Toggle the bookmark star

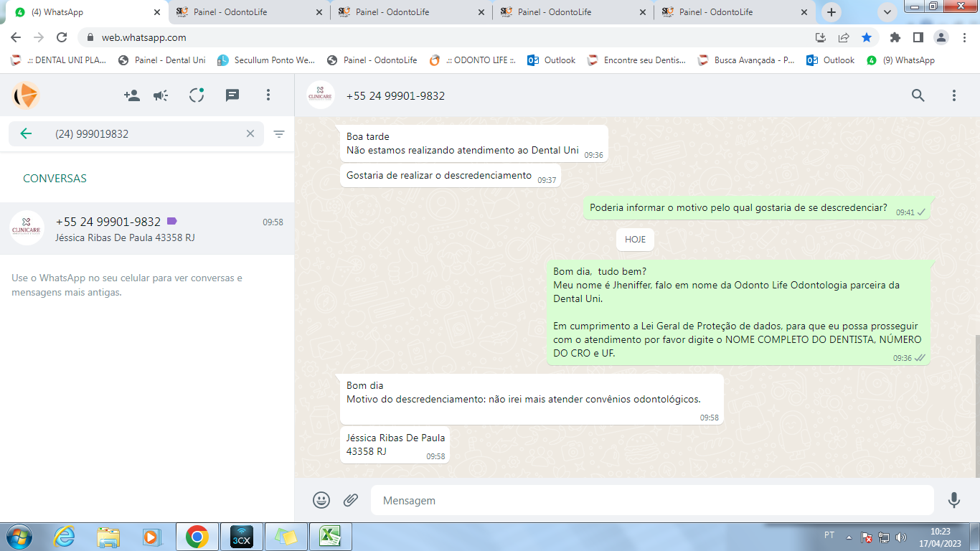(867, 37)
